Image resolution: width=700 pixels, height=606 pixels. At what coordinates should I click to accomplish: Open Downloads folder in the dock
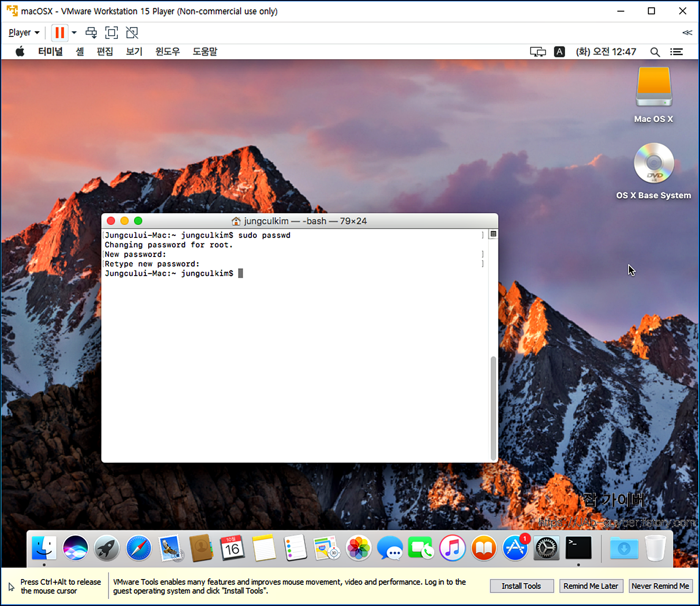[x=624, y=548]
